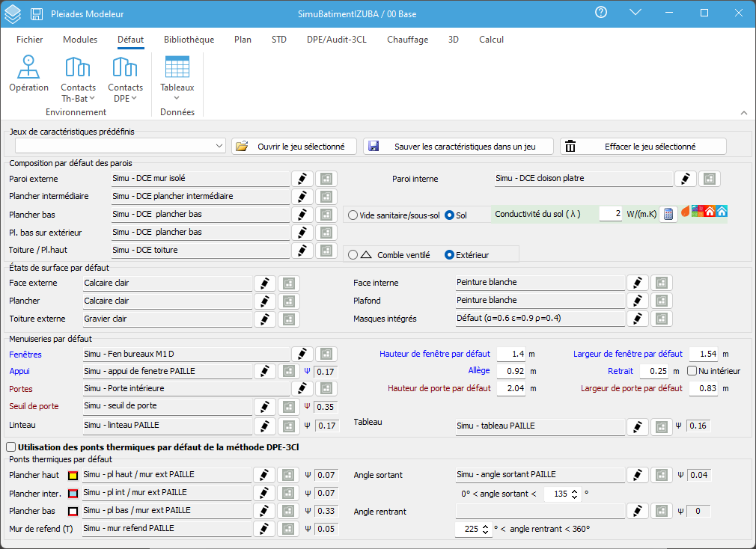This screenshot has height=549, width=756.
Task: Edit Paroi interne composition pencil
Action: [685, 179]
